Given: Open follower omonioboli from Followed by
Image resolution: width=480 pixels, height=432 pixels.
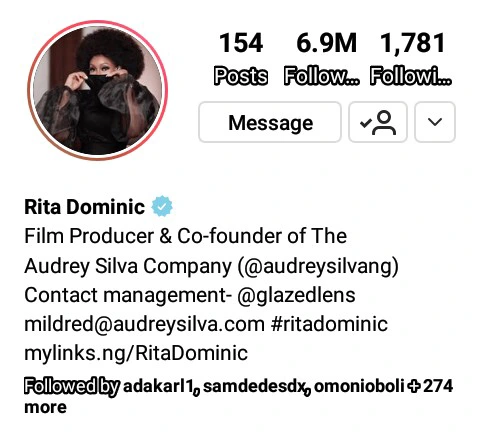Looking at the screenshot, I should point(359,387).
